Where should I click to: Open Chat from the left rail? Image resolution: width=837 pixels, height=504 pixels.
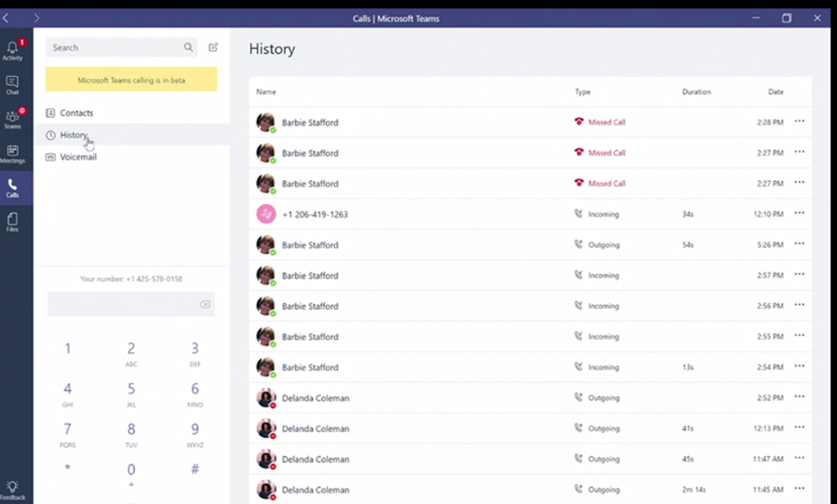(x=12, y=84)
